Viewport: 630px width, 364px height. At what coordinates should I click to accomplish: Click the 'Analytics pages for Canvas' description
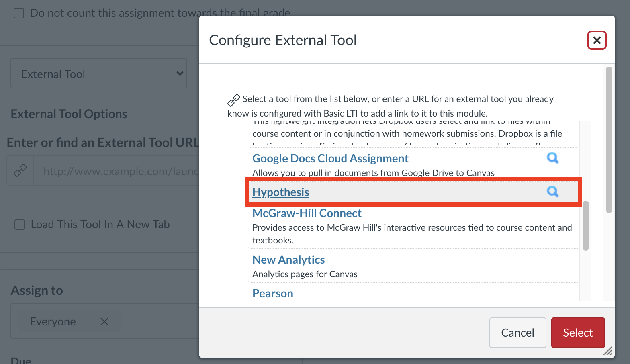(x=305, y=274)
